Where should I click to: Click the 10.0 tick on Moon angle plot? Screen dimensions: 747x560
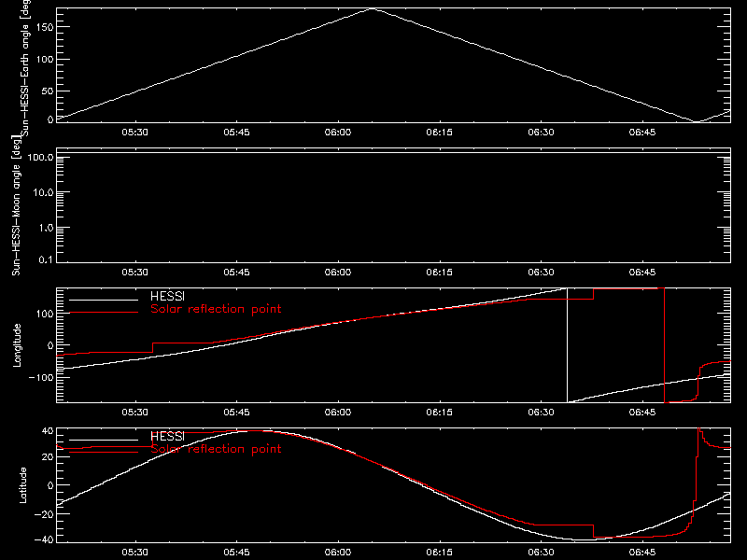(43, 192)
